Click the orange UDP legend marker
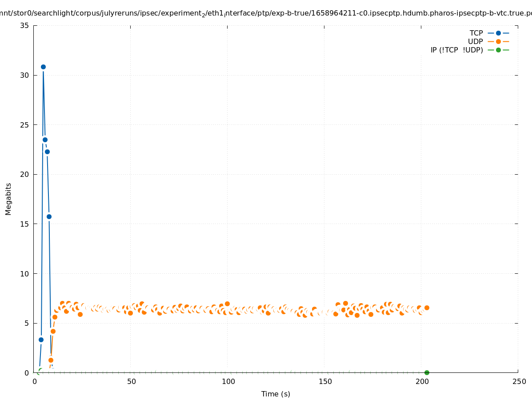Image resolution: width=532 pixels, height=400 pixels. pyautogui.click(x=498, y=41)
